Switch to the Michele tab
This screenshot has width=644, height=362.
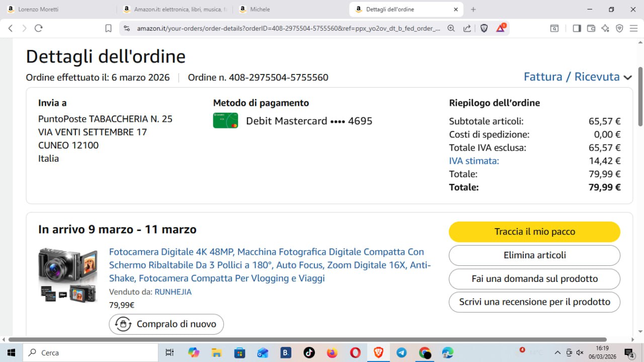(282, 9)
